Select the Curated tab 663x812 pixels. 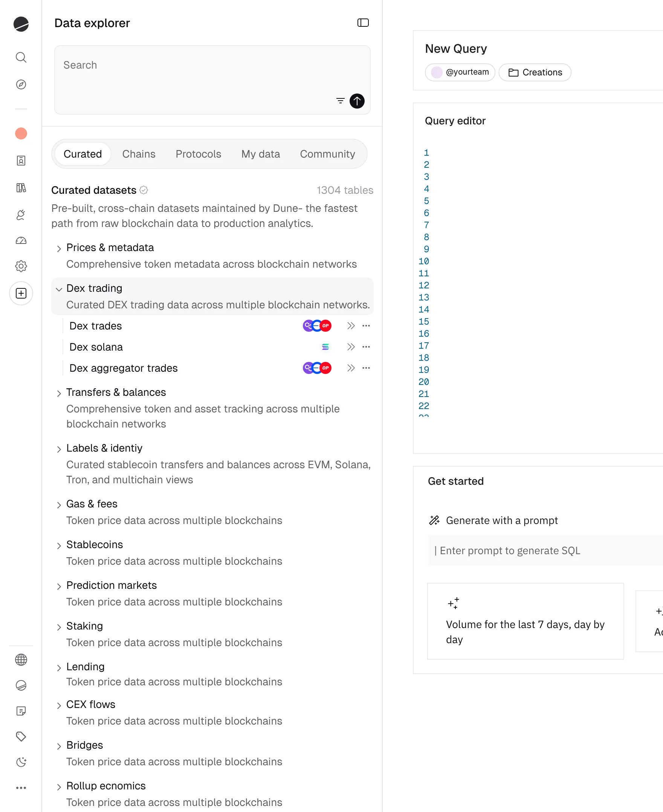83,154
